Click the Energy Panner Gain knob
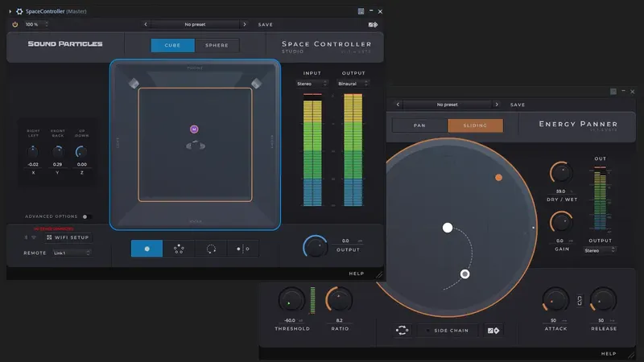Viewport: 644px width, 362px height. [x=561, y=223]
